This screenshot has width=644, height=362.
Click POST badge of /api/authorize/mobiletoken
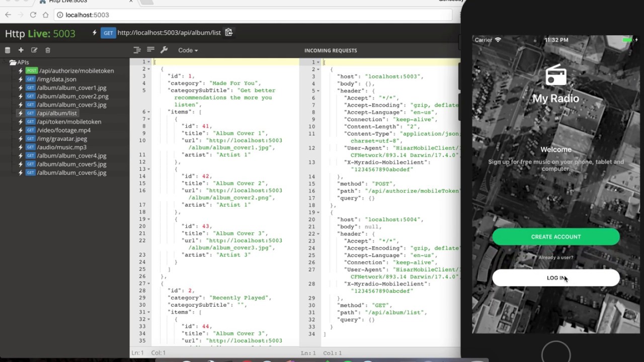click(x=32, y=71)
